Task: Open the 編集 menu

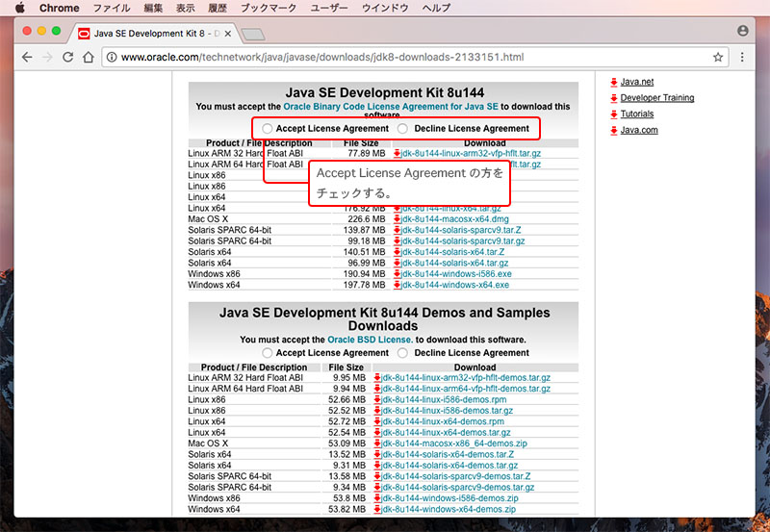Action: click(x=153, y=8)
